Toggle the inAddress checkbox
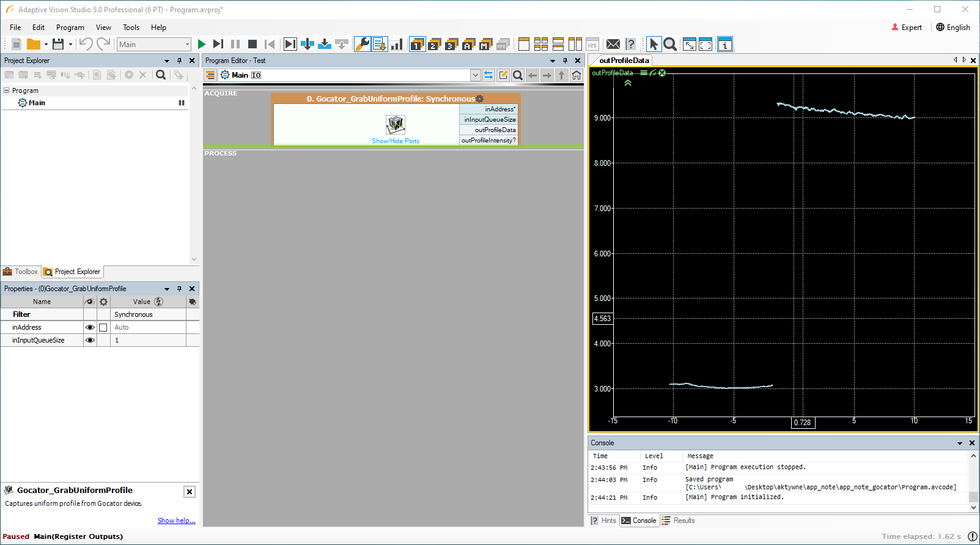 point(103,327)
